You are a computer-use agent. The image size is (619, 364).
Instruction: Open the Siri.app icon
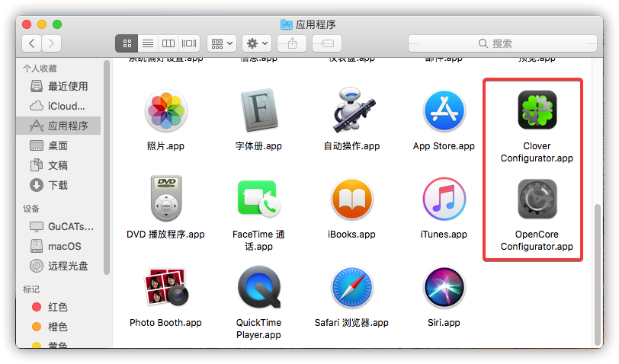(444, 288)
